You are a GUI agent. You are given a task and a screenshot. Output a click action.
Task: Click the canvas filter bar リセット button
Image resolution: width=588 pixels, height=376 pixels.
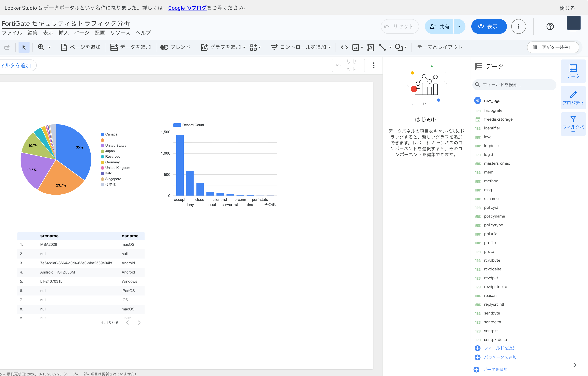[x=348, y=65]
